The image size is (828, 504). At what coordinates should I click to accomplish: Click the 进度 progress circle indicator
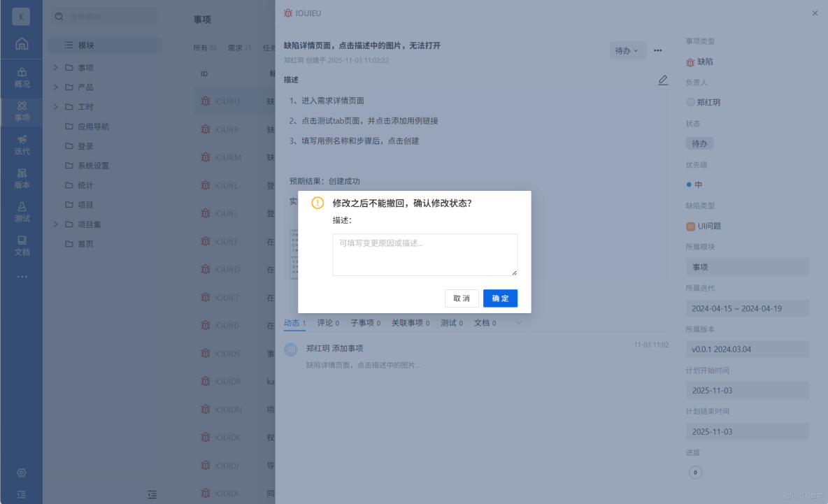pos(695,473)
